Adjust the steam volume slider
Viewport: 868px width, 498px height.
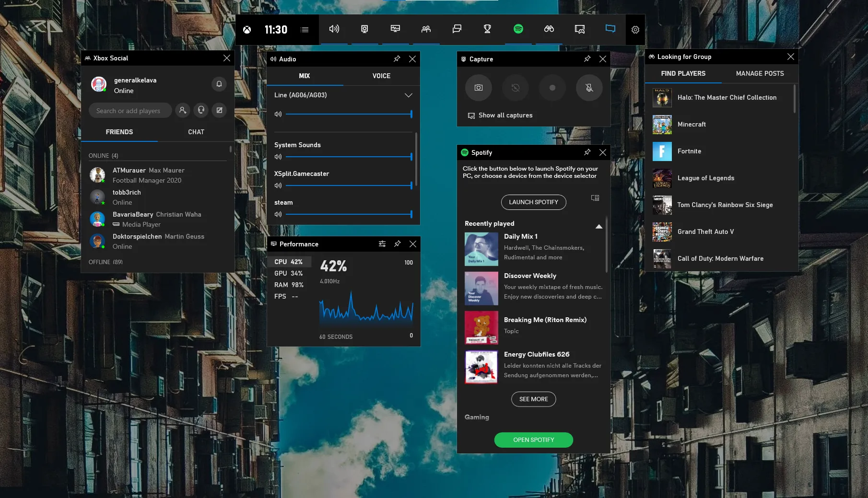pyautogui.click(x=349, y=214)
